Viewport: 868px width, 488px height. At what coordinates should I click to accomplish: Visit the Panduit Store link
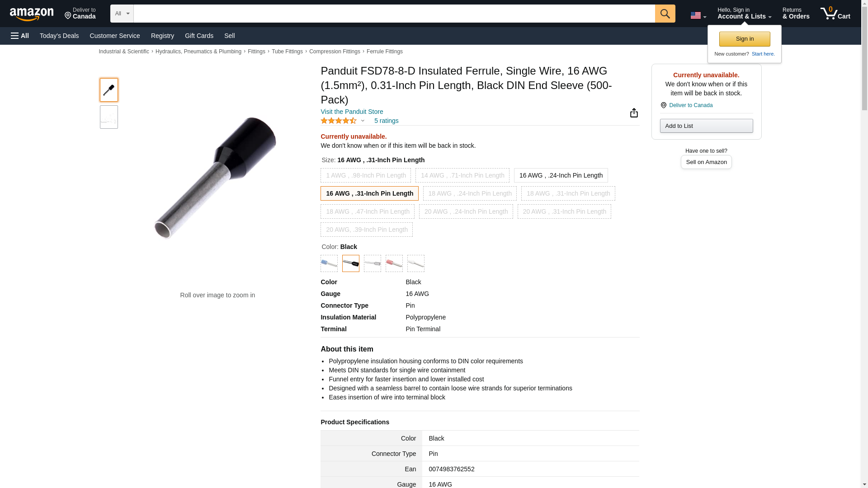352,112
